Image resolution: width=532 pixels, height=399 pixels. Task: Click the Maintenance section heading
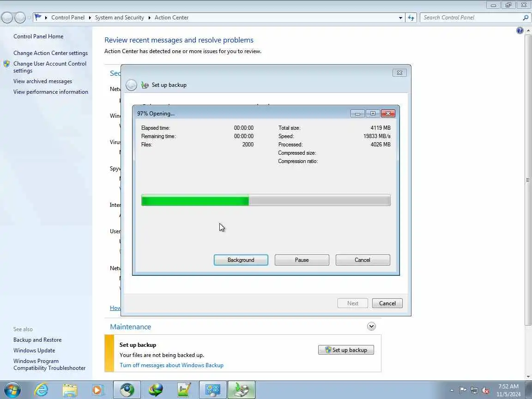130,327
